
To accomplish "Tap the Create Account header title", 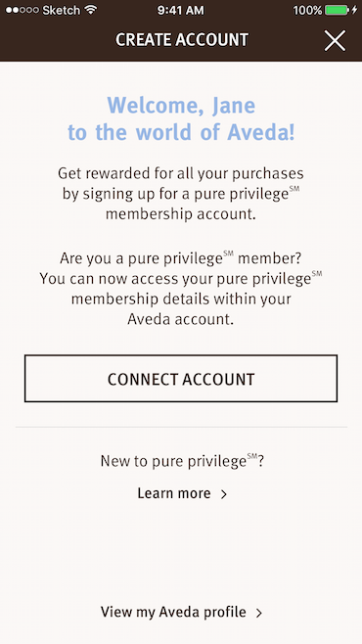I will 182,40.
